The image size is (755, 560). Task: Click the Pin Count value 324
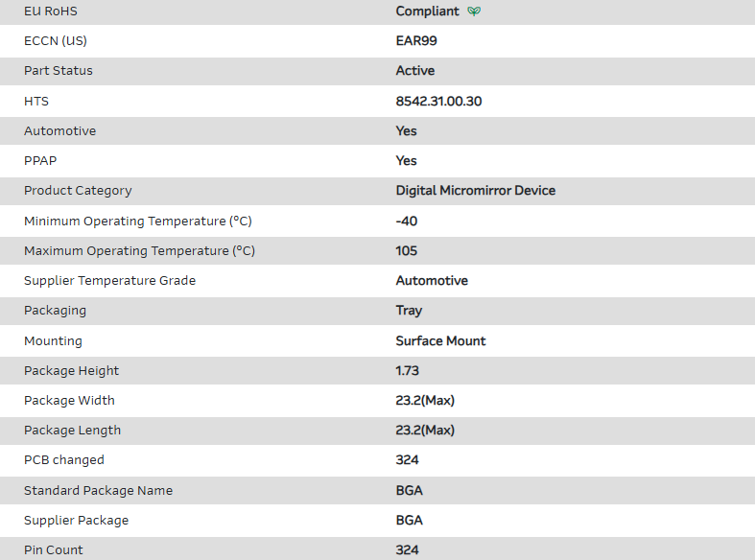407,550
